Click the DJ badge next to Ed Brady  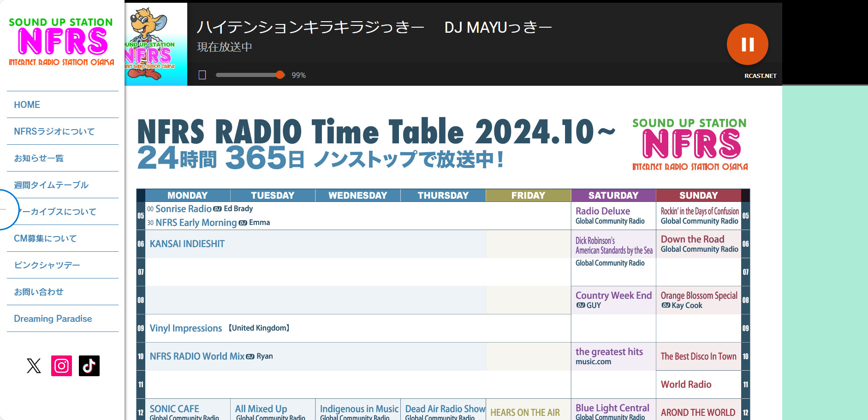pyautogui.click(x=218, y=209)
